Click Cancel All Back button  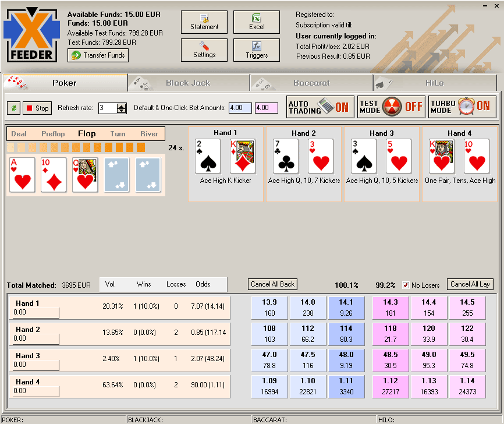click(x=272, y=284)
